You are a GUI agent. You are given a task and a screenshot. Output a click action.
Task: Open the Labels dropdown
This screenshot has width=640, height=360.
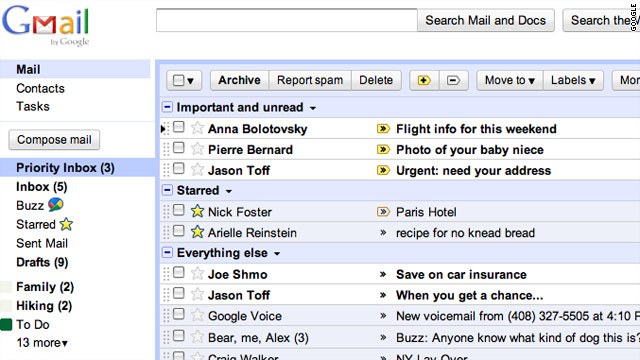(x=573, y=80)
